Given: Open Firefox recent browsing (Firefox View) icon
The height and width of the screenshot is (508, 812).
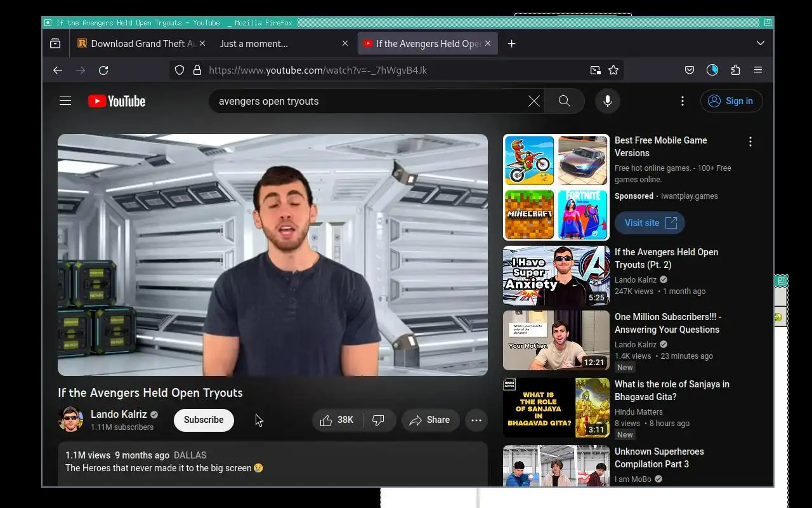Looking at the screenshot, I should (x=55, y=43).
